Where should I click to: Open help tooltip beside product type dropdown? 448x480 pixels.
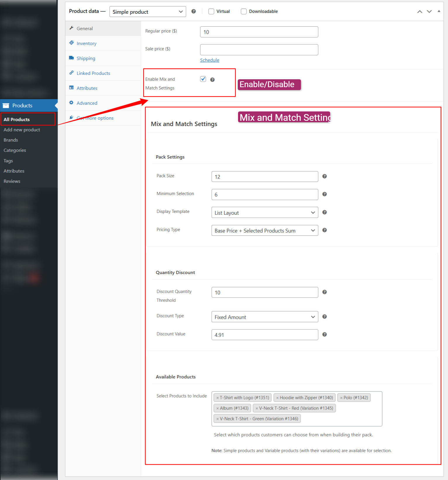(x=194, y=11)
